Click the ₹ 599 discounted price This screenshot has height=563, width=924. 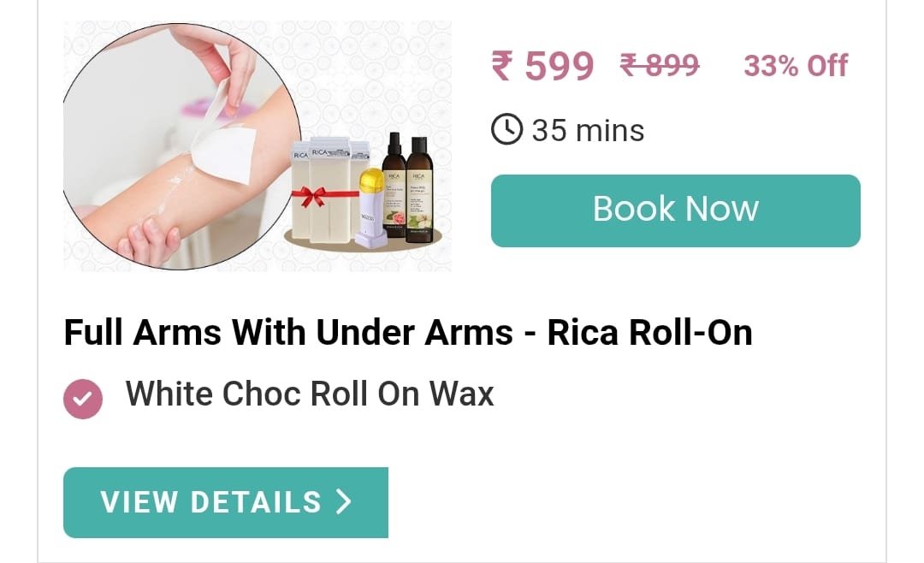click(542, 65)
